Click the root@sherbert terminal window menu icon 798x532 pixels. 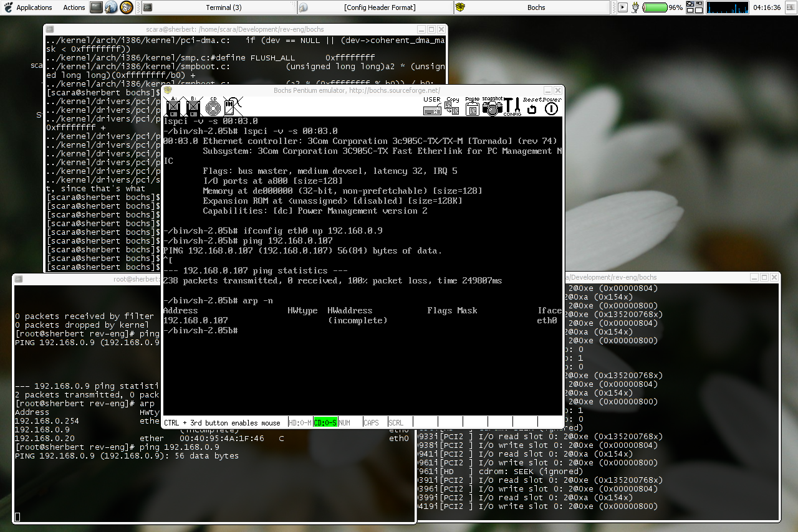[19, 279]
